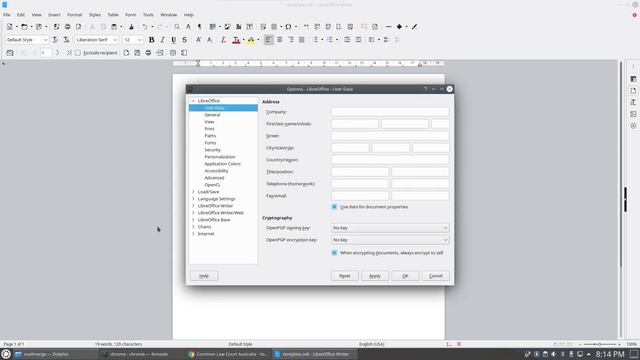Open the Insert menu
Screen dimensions: 640x360
click(54, 15)
